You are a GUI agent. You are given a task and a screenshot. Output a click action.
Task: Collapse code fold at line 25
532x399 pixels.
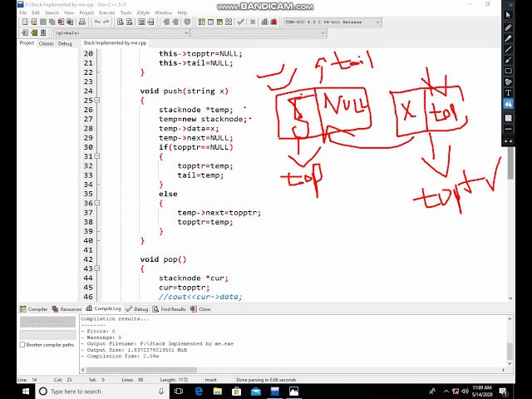97,100
